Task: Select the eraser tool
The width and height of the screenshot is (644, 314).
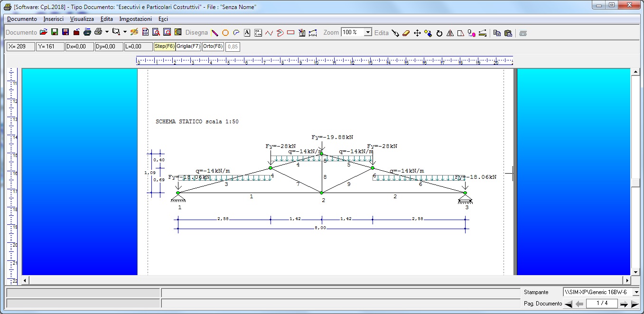Action: click(406, 33)
